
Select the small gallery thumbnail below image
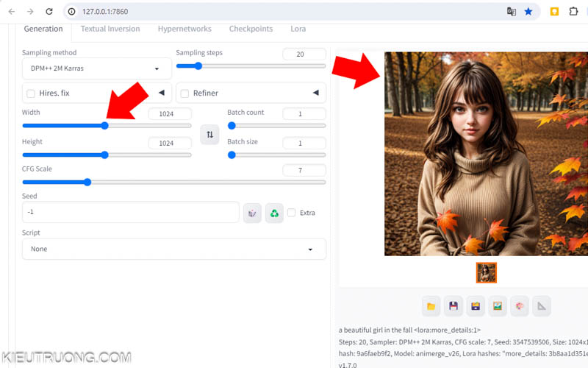click(x=487, y=272)
